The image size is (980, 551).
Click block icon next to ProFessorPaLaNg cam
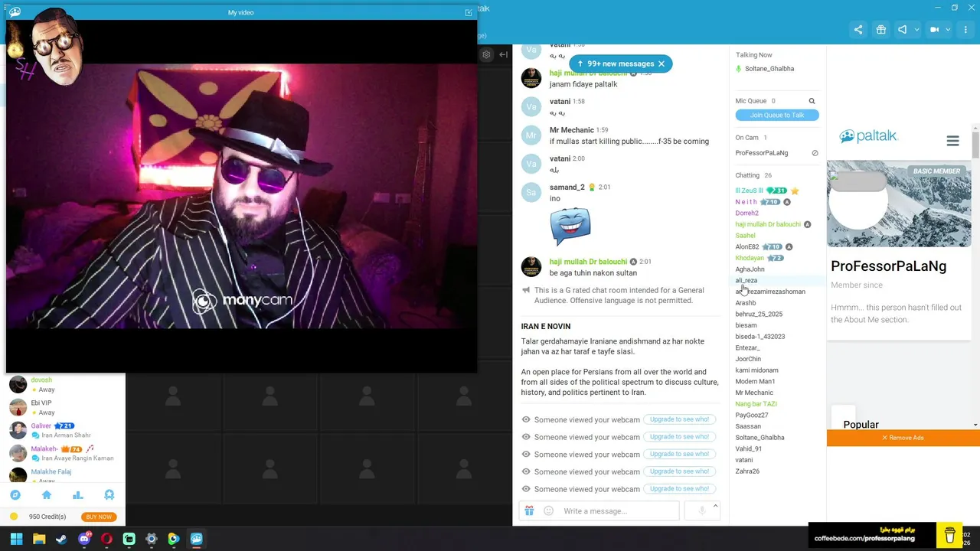click(x=815, y=153)
